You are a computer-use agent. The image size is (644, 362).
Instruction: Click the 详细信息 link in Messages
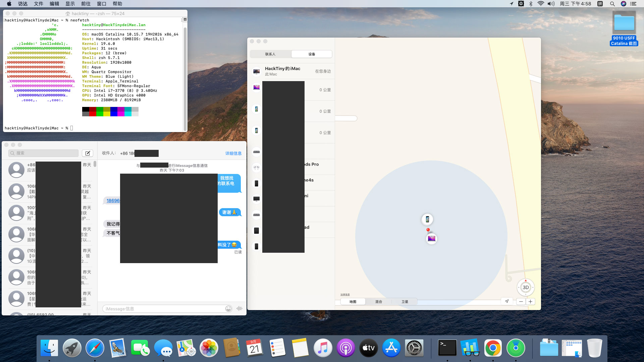[233, 153]
